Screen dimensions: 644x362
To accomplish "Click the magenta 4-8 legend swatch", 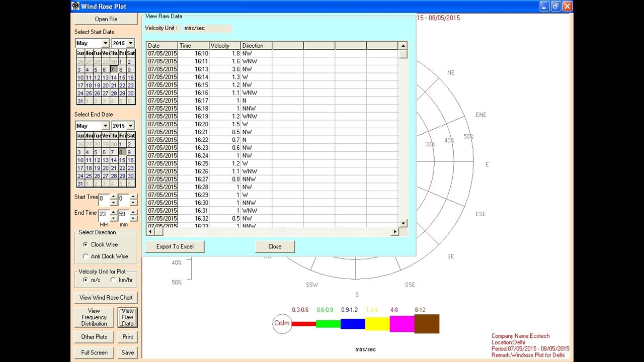I will point(402,324).
